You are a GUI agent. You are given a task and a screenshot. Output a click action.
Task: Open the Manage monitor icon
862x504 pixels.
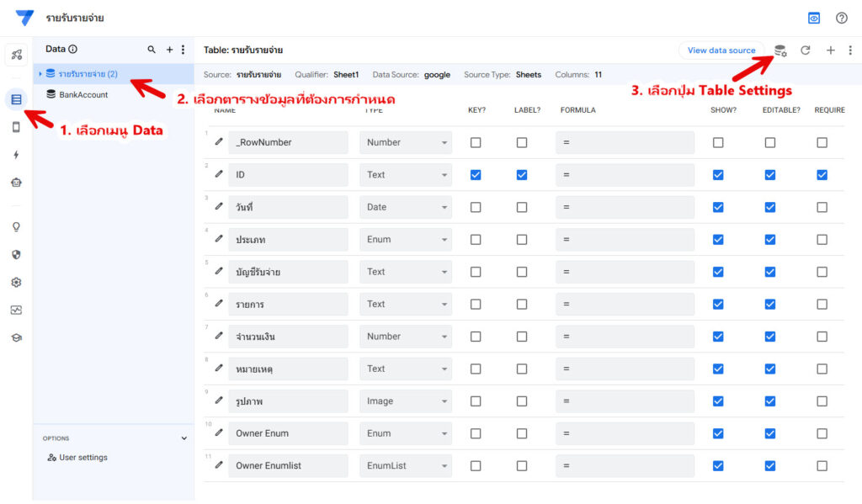[16, 310]
